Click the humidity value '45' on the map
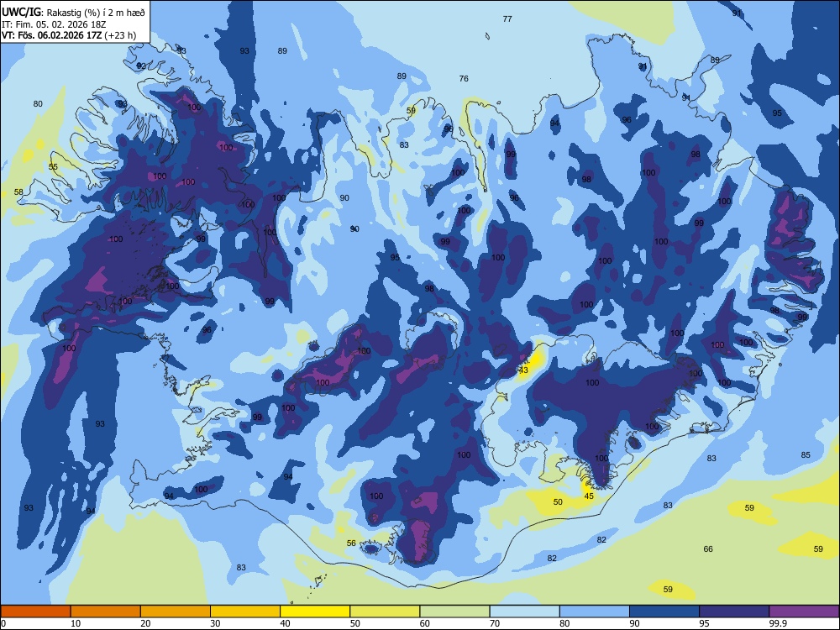Viewport: 840px width, 630px height. click(x=589, y=496)
